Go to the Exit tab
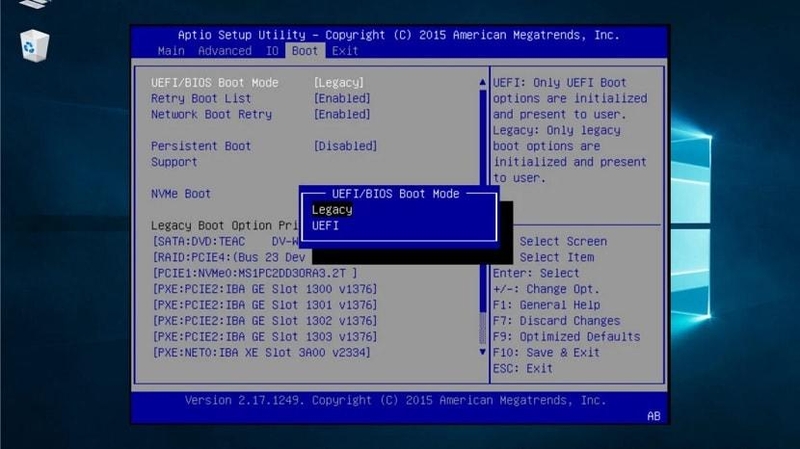Viewport: 800px width, 449px height. pyautogui.click(x=345, y=51)
